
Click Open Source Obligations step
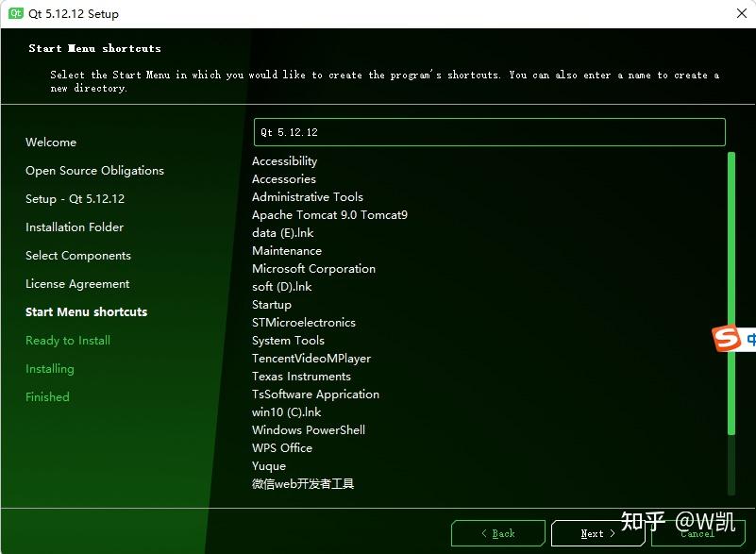[95, 171]
